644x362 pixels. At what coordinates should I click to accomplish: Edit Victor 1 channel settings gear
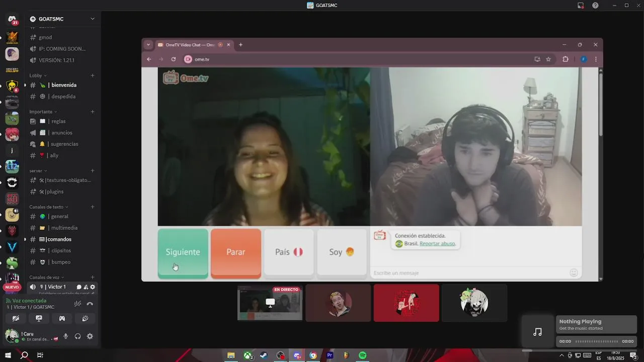93,287
